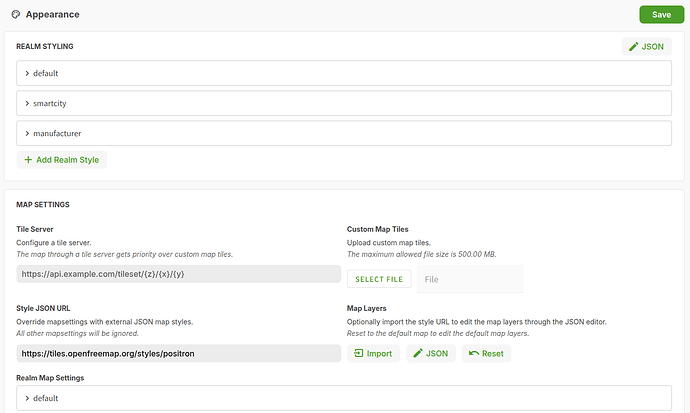Click the pencil icon in Realm Styling JSON
690x413 pixels.
click(x=633, y=47)
